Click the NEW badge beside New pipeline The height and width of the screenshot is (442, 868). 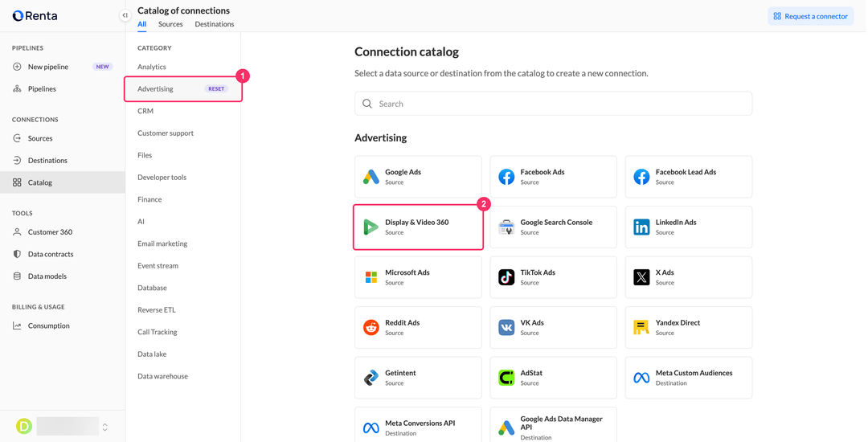(102, 67)
